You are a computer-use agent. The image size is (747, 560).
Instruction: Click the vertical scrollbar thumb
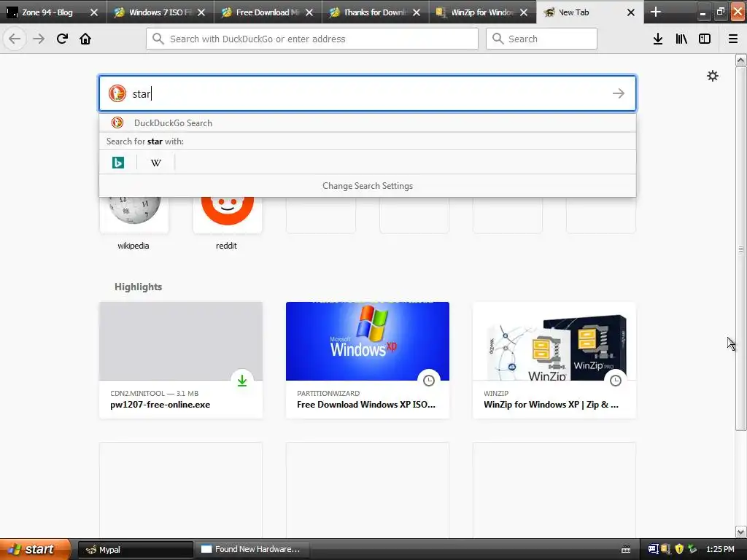(x=741, y=248)
